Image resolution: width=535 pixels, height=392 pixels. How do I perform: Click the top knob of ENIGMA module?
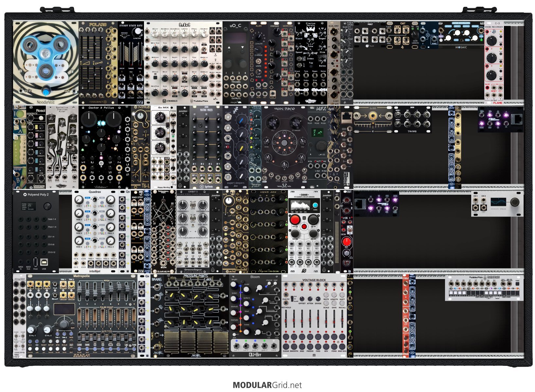pos(277,32)
